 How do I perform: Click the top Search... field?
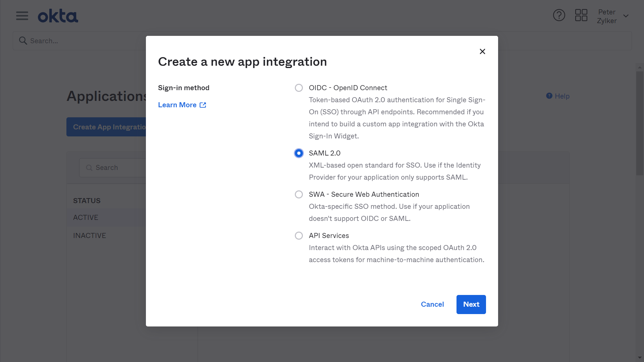(x=322, y=41)
